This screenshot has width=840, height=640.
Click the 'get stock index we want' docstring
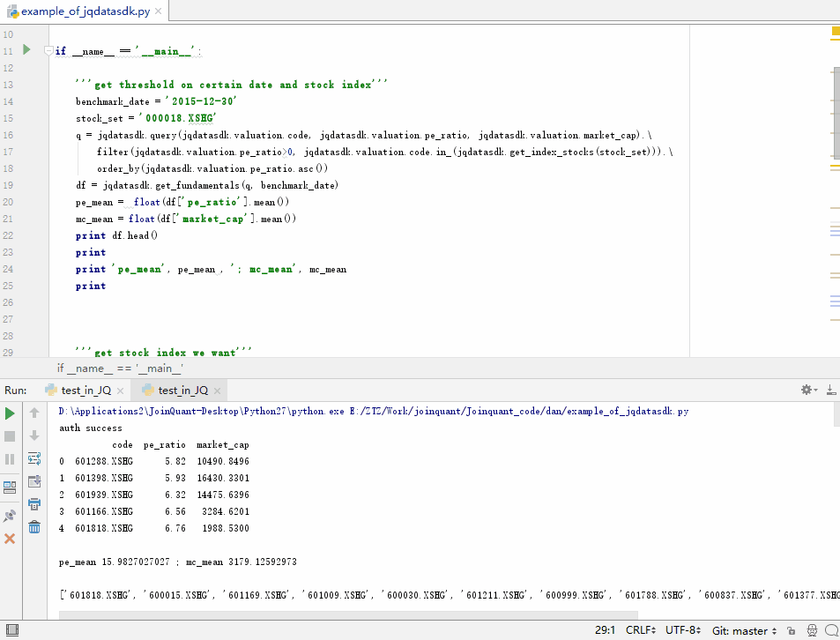(163, 353)
